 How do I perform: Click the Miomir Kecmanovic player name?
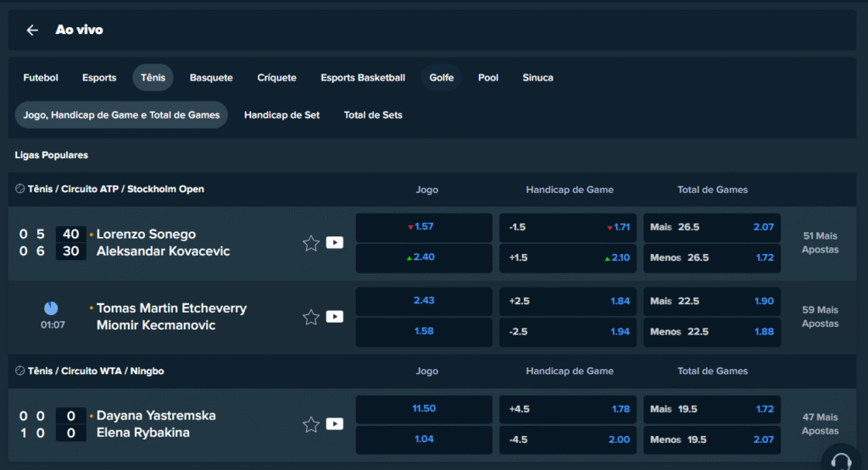click(156, 325)
